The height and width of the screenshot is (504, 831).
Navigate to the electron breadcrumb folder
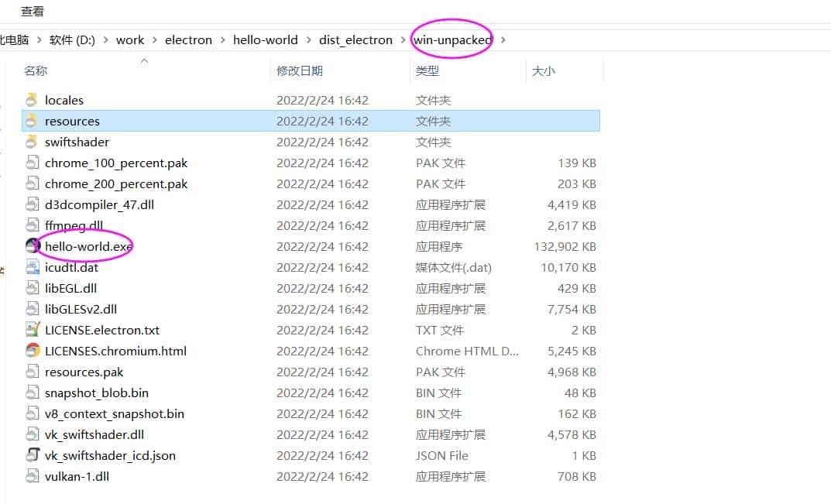188,40
